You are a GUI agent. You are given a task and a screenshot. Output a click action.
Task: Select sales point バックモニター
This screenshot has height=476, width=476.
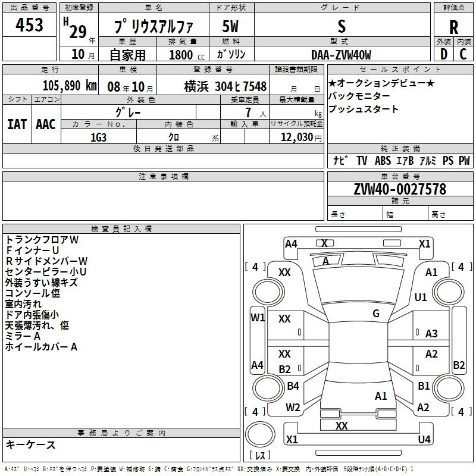359,96
